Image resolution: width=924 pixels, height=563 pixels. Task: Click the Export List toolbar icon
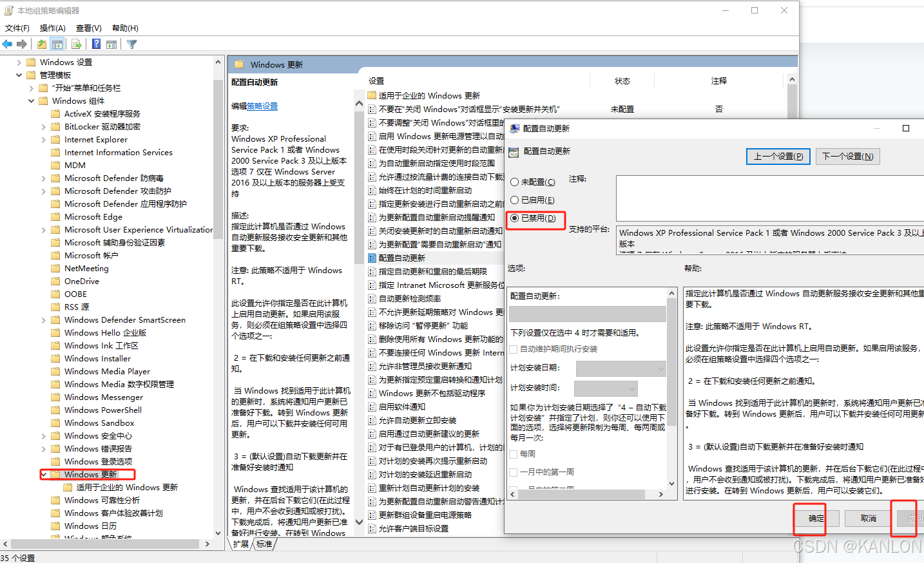tap(77, 43)
